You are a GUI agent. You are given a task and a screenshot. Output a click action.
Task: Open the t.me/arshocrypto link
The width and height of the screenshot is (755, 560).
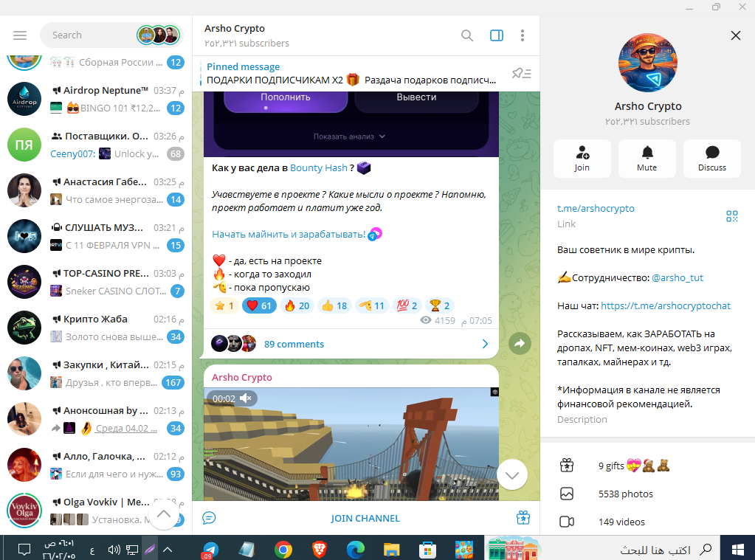tap(596, 209)
